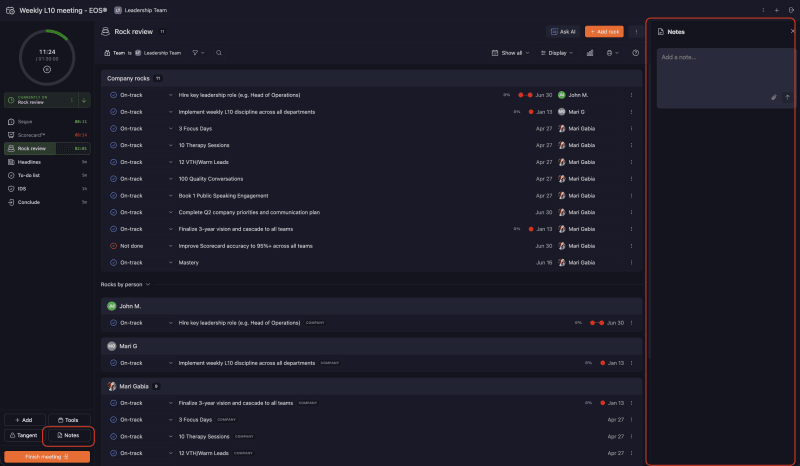The width and height of the screenshot is (800, 466).
Task: Advance to next section with down arrow
Action: click(x=84, y=100)
